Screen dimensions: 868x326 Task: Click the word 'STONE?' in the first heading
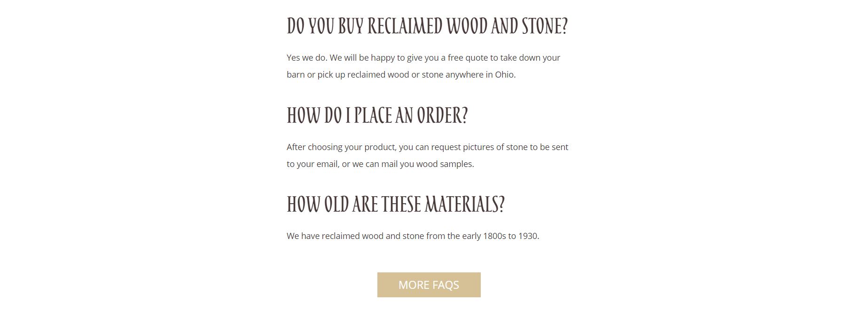545,26
